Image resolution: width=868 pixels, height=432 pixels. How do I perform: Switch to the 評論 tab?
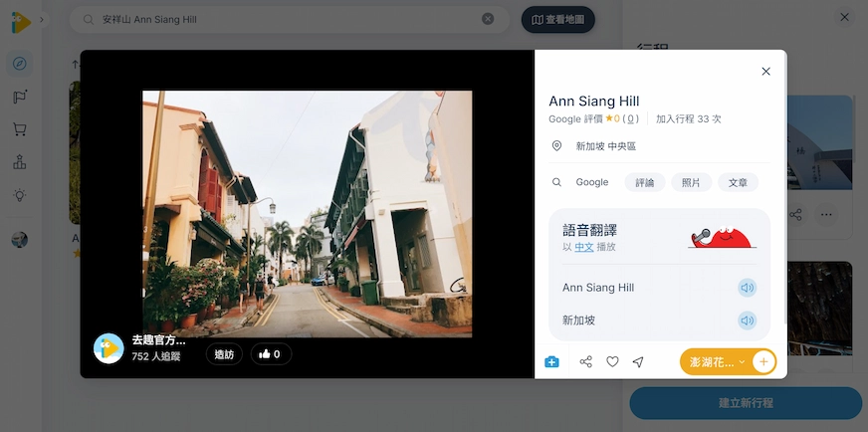point(645,182)
